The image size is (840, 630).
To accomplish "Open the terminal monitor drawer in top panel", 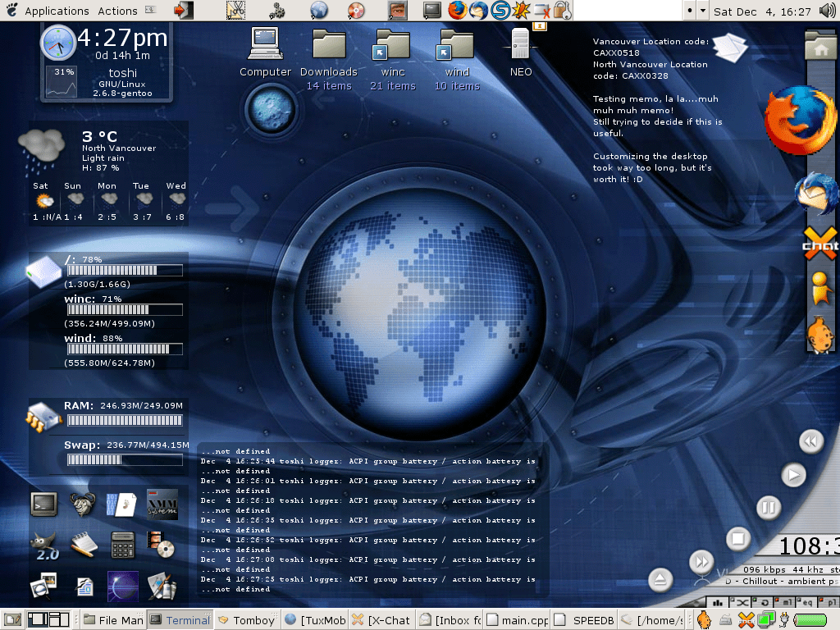I will tap(431, 10).
